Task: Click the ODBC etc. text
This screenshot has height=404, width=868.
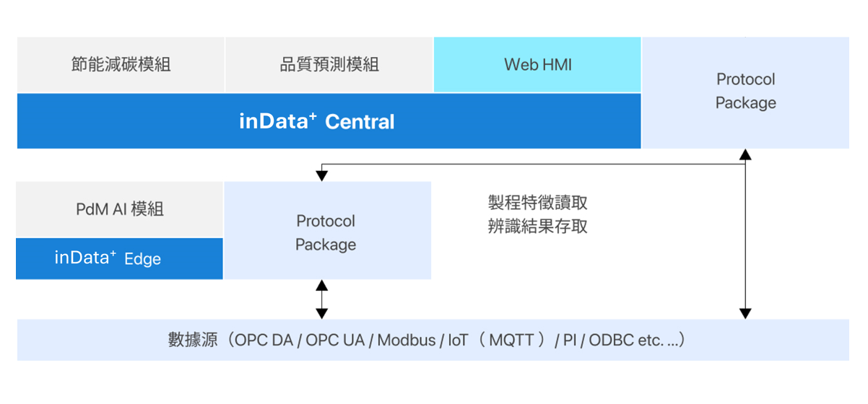Action: (634, 341)
